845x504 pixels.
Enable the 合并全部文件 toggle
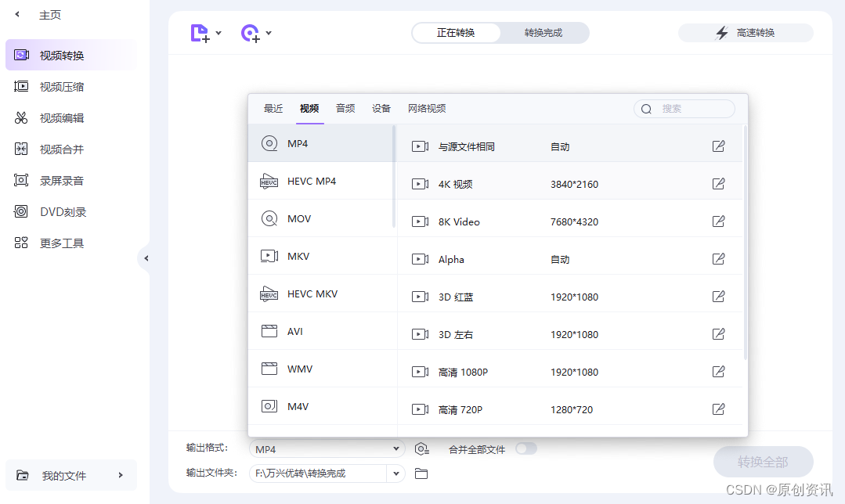click(x=526, y=448)
